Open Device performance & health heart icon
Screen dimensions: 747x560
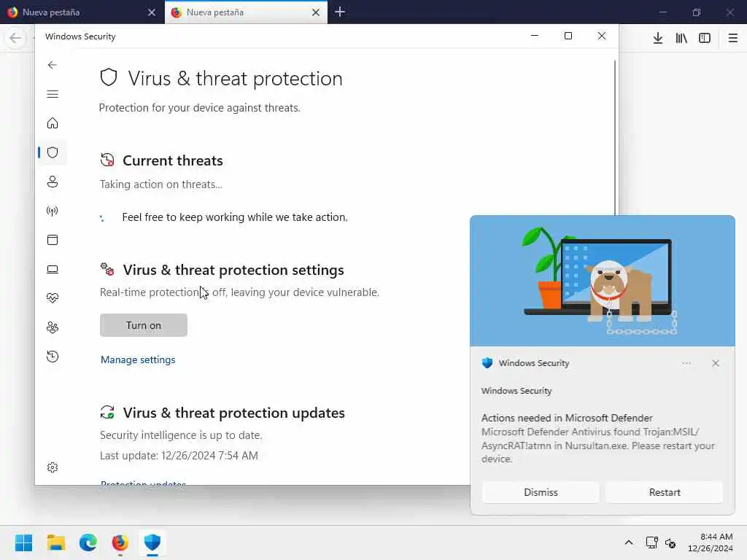point(53,298)
